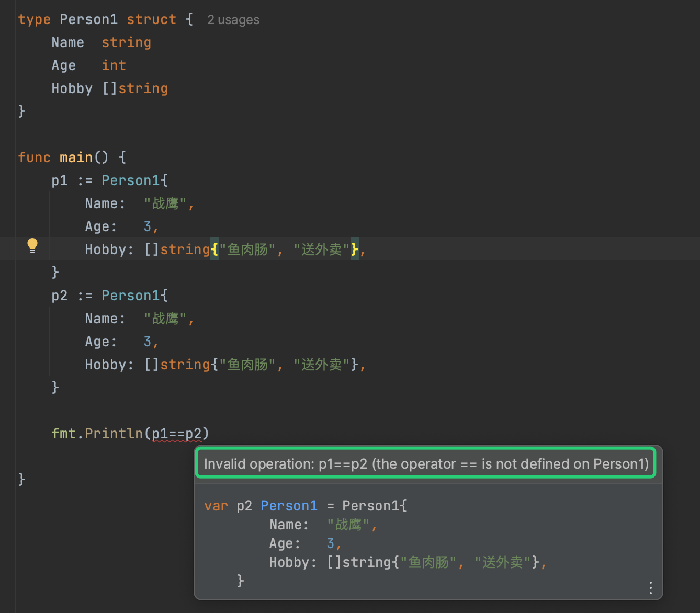Click 'p1 := Person1{' line

point(109,180)
